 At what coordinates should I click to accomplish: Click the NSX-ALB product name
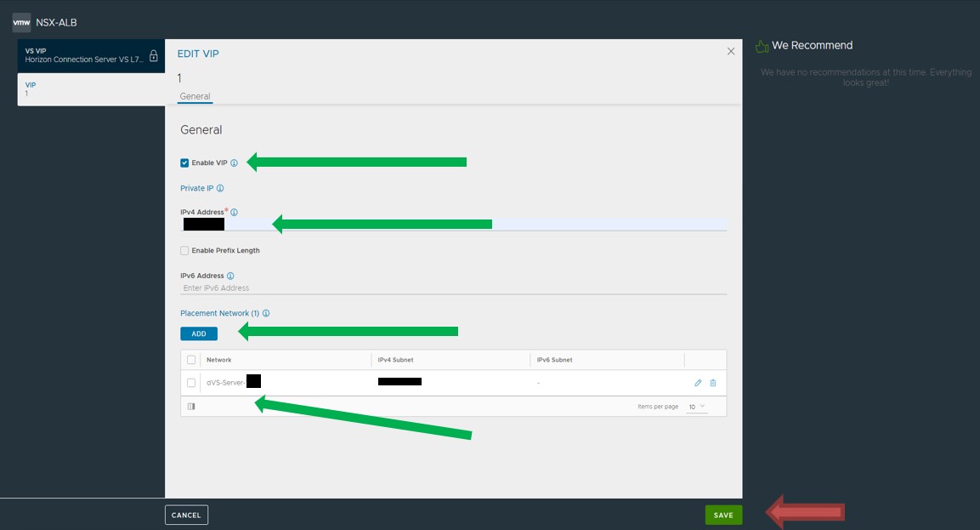tap(56, 22)
